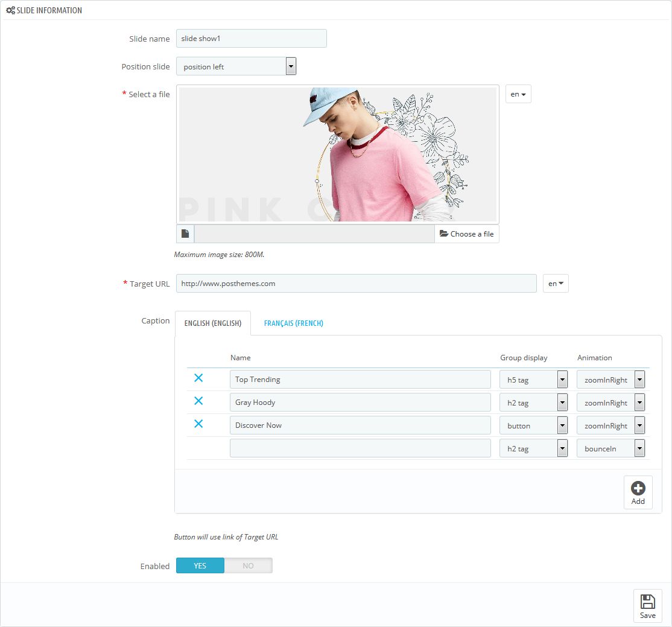Remove the Discover Now caption row

coord(198,424)
